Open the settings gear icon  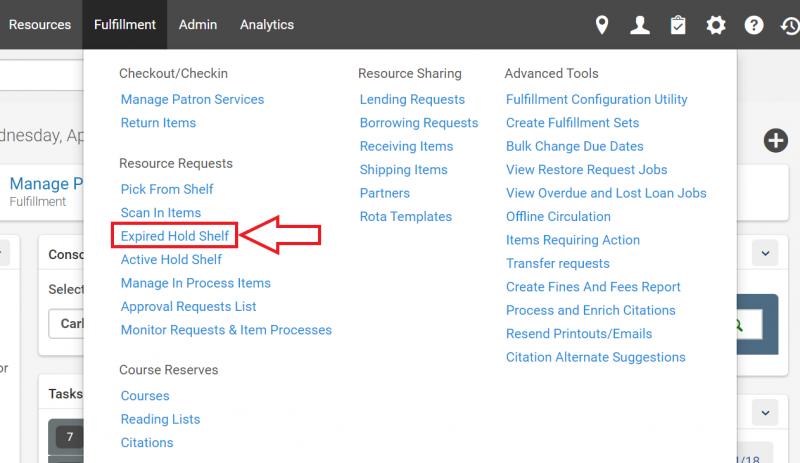(x=716, y=25)
